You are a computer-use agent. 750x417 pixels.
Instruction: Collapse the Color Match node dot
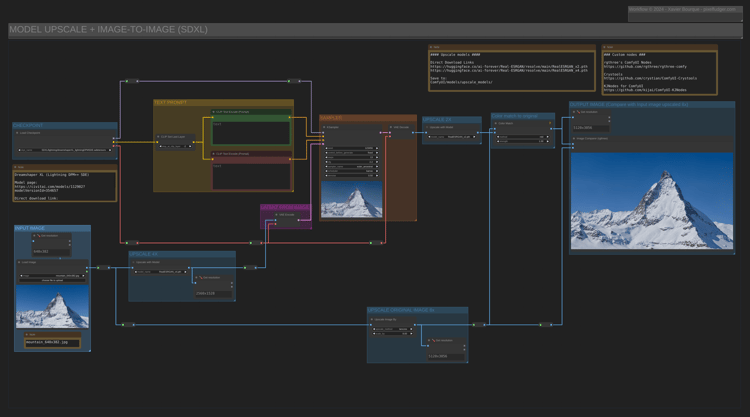point(496,123)
